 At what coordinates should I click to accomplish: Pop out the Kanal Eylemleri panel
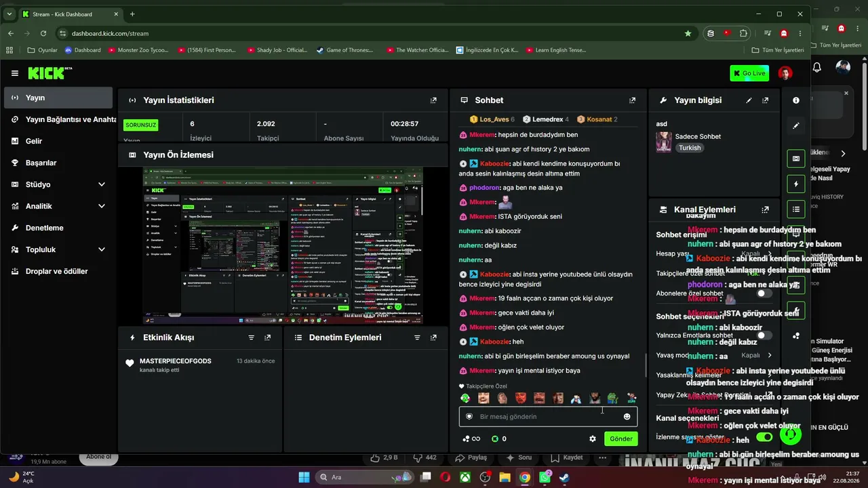click(765, 210)
